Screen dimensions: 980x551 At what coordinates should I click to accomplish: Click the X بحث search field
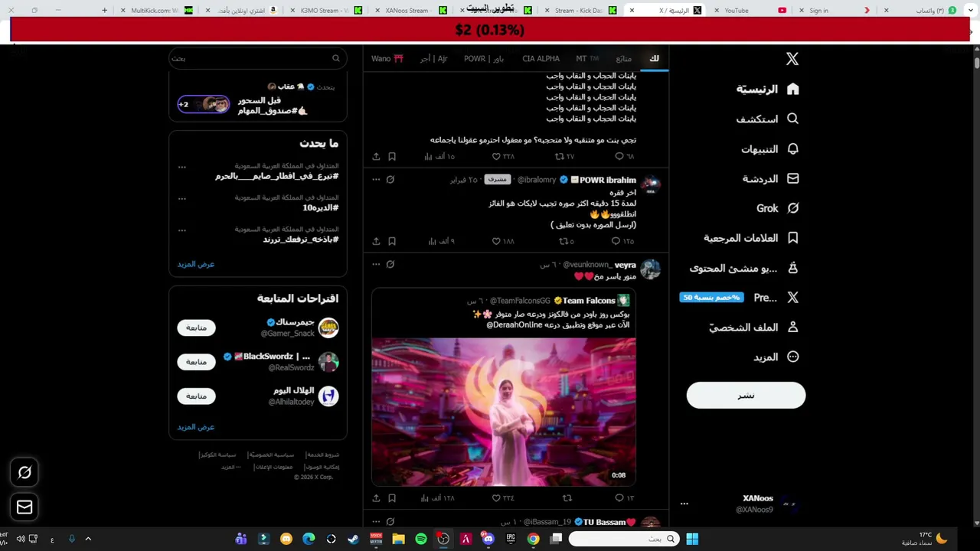point(257,58)
